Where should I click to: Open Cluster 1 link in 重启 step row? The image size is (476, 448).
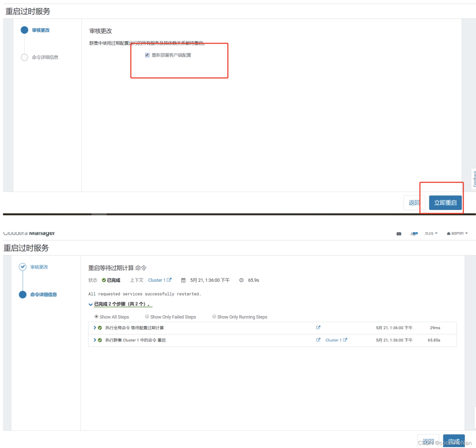(333, 340)
